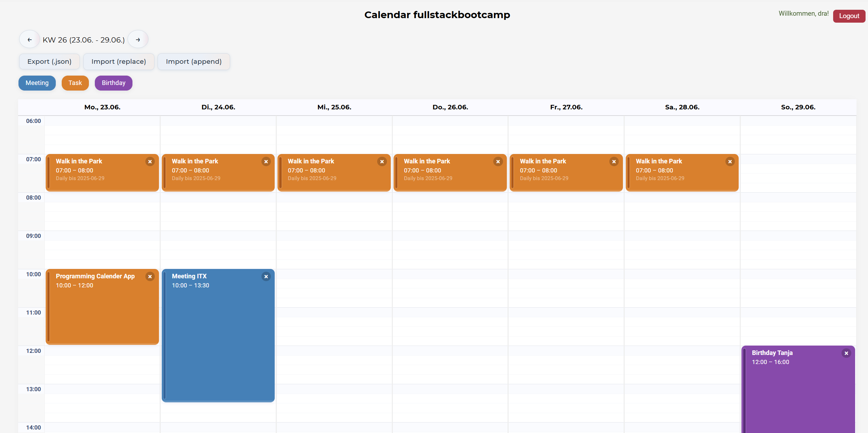
Task: Open Thursday's Walk in the Park event
Action: (450, 173)
